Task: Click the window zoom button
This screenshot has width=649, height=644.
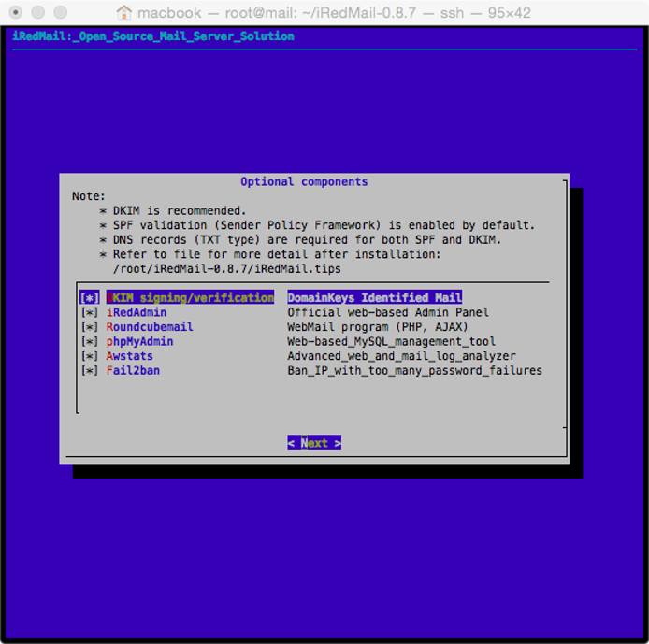Action: (x=61, y=12)
